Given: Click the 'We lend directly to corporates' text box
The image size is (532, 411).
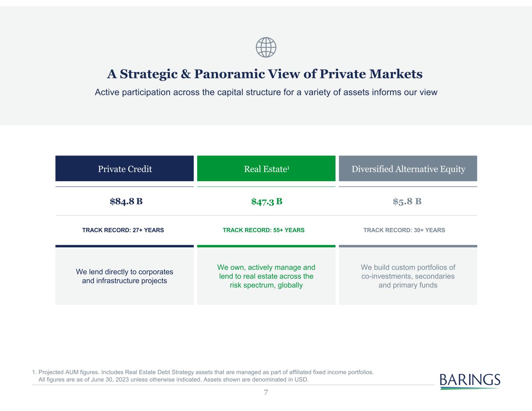Looking at the screenshot, I should (124, 276).
